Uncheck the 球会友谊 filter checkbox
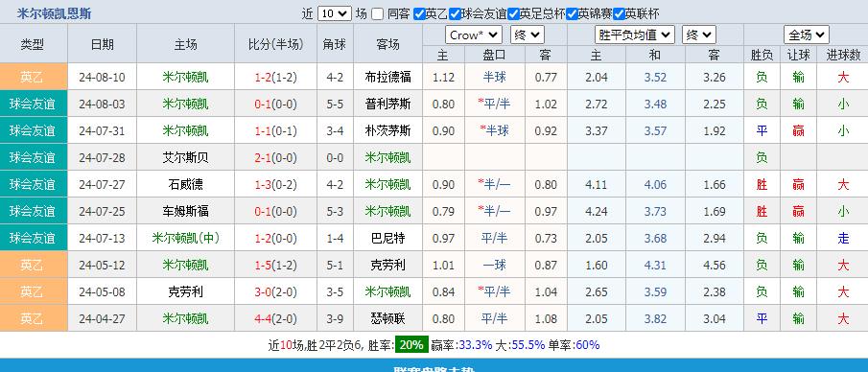 (x=455, y=13)
